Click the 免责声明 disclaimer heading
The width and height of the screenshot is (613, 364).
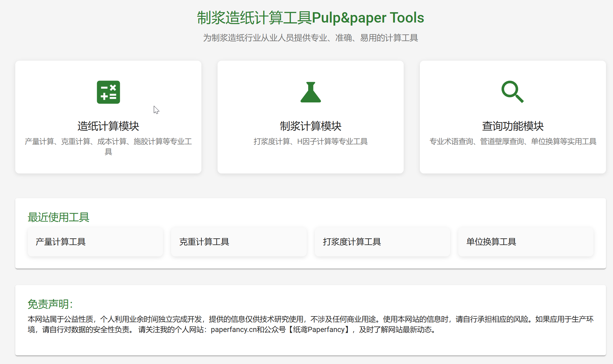[x=49, y=304]
